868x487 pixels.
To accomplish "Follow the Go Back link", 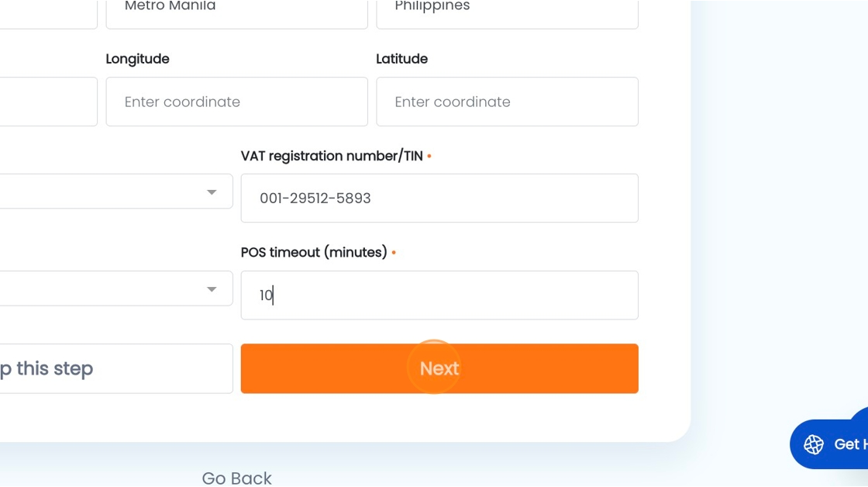I will click(x=237, y=478).
